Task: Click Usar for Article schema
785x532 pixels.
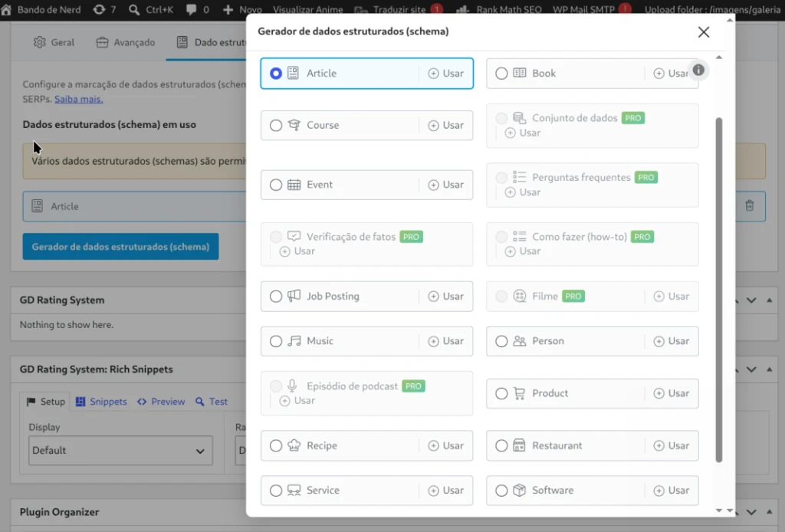Action: 446,74
